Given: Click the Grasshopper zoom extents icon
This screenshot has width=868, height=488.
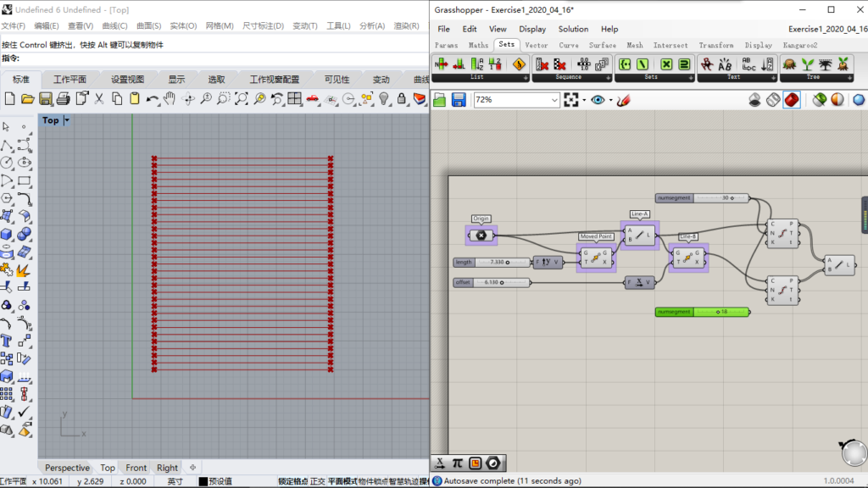Looking at the screenshot, I should [571, 100].
